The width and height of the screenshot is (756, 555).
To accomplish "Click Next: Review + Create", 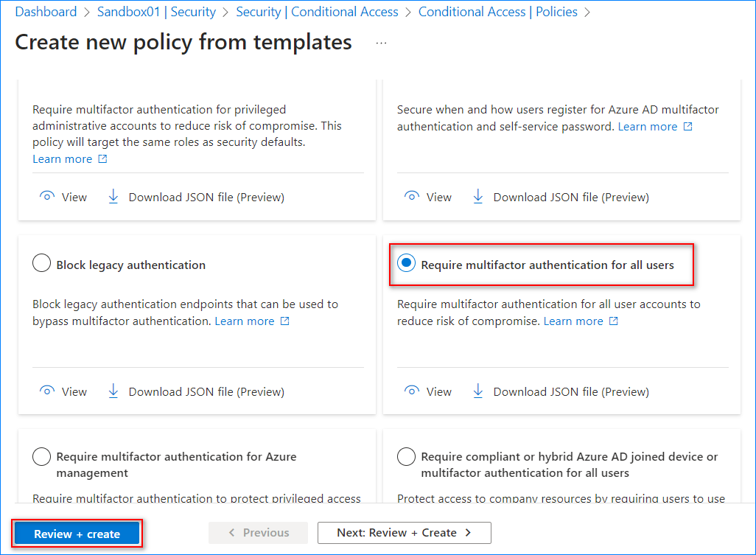I will coord(404,532).
